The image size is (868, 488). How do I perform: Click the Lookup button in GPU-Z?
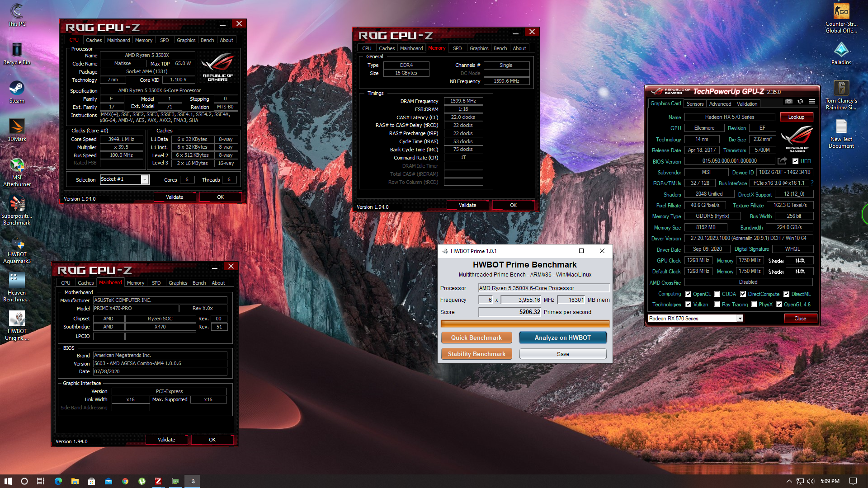[x=796, y=117]
